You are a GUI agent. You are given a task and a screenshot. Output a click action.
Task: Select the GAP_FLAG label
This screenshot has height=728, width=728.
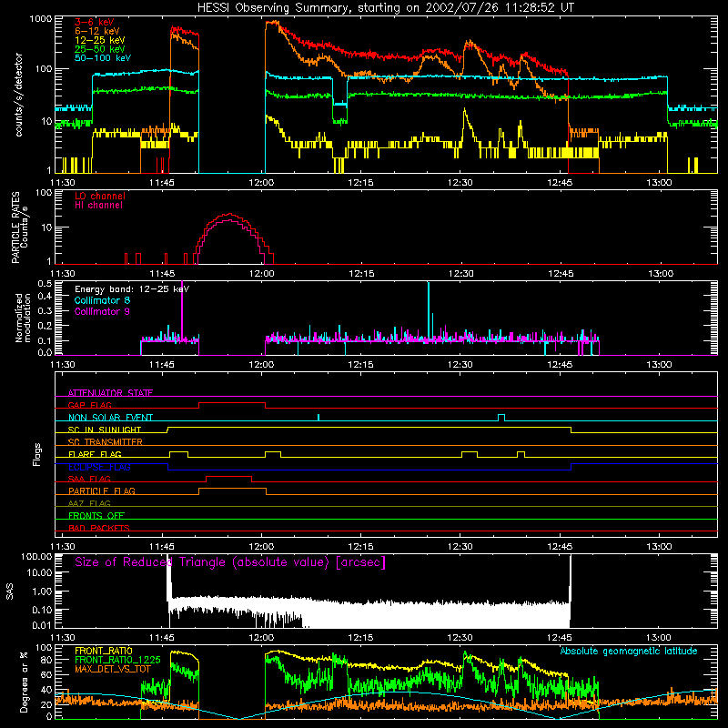89,405
